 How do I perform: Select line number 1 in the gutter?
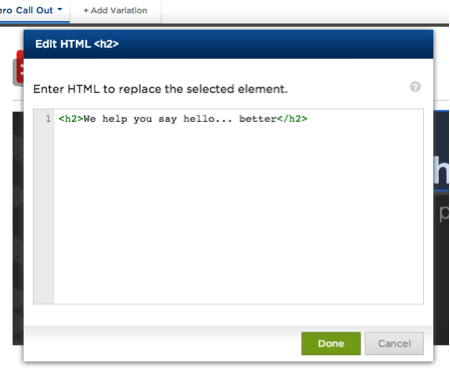coord(48,119)
